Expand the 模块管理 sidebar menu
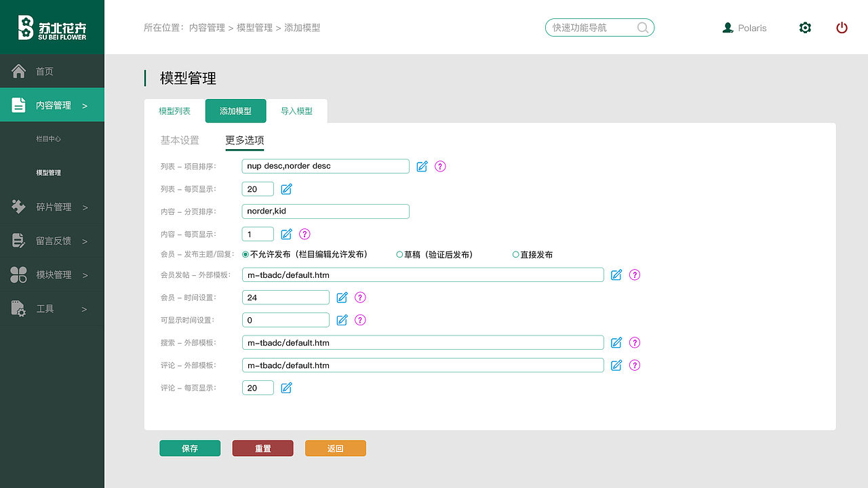Screen dimensions: 868x488 coord(52,274)
